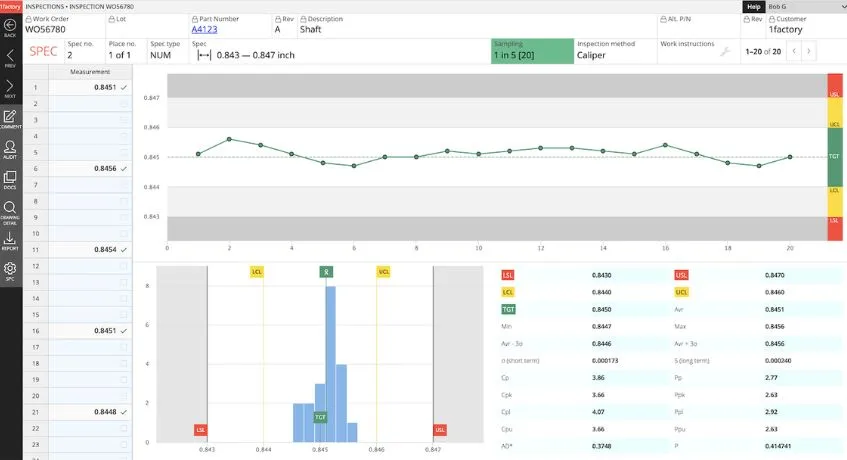Screen dimensions: 847x460
Task: Click the green Sampling 1 in 5 cell
Action: [532, 51]
